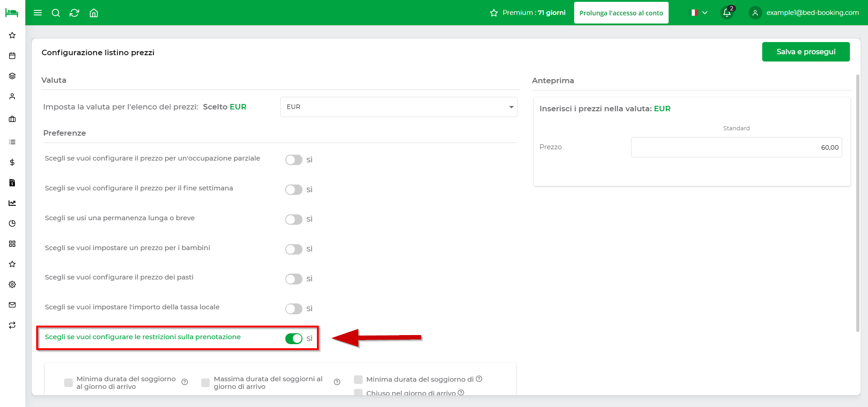Click Prolunga l'accesso al conto button

click(x=621, y=13)
